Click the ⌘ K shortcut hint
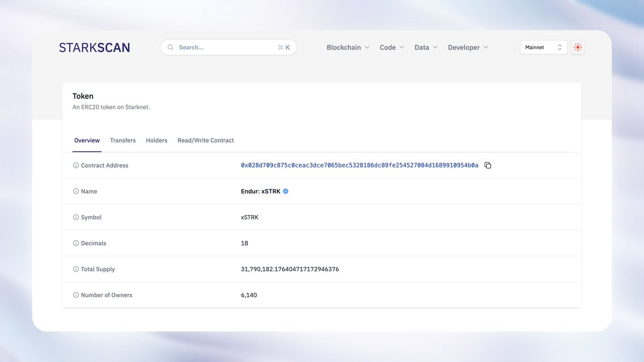644x362 pixels. 284,47
